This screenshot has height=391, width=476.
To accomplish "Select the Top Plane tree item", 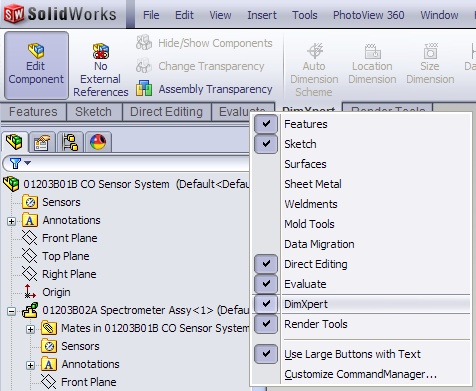I will point(65,256).
